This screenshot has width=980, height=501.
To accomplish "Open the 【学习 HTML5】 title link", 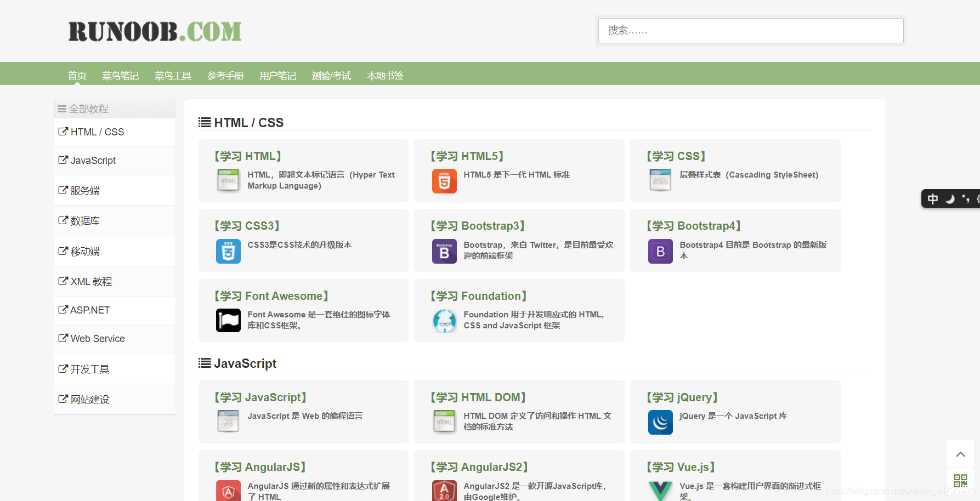I will point(467,156).
